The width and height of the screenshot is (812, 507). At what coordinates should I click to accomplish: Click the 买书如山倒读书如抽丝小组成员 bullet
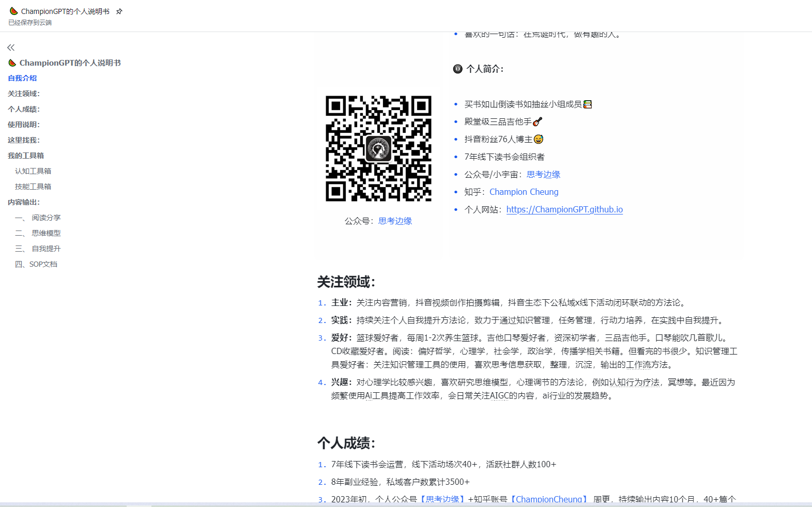[528, 104]
